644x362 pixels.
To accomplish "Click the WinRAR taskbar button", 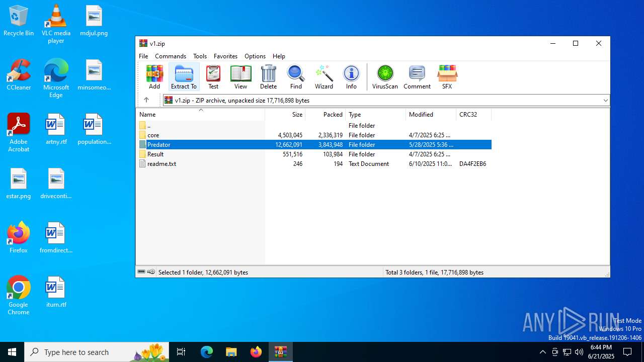I will (280, 352).
